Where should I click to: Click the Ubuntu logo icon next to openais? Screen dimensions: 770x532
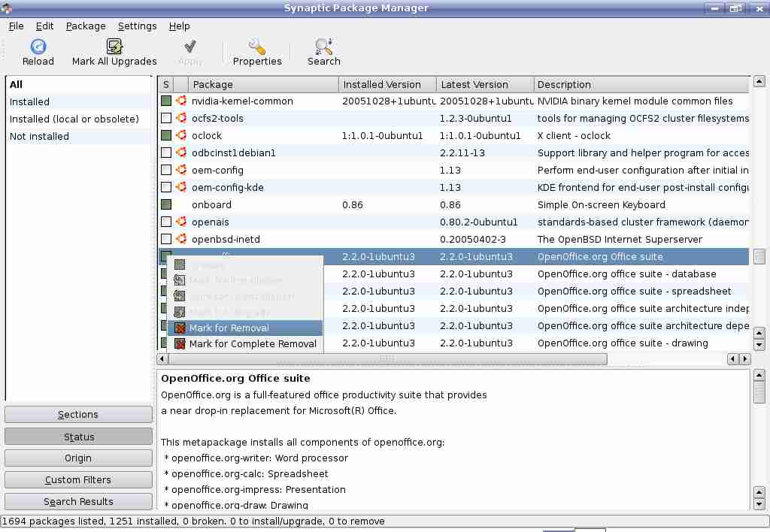[181, 222]
